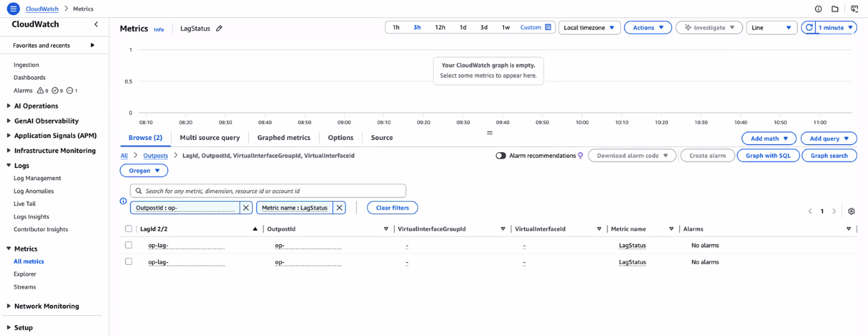Switch to Options tab
868x336 pixels.
[x=340, y=138]
